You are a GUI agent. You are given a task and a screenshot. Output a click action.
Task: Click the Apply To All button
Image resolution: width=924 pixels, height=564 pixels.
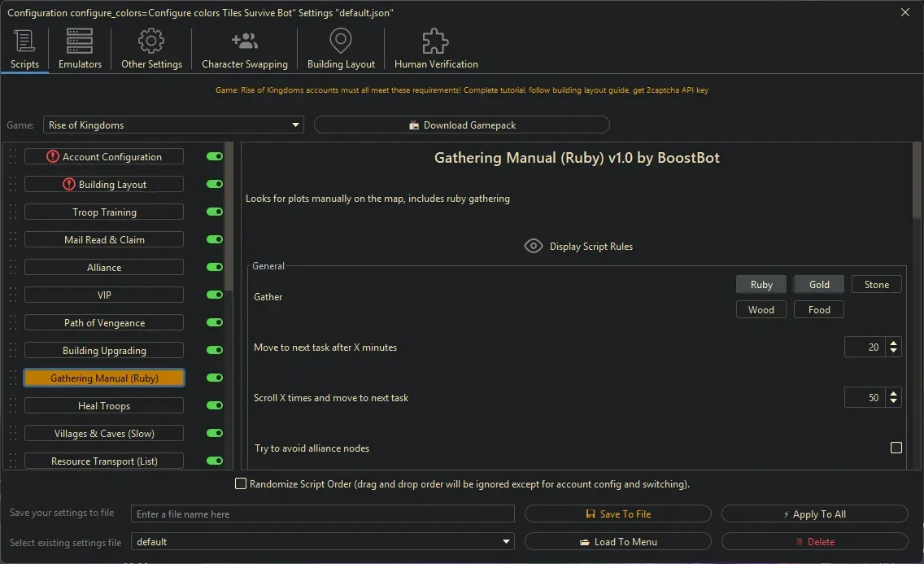(x=814, y=514)
